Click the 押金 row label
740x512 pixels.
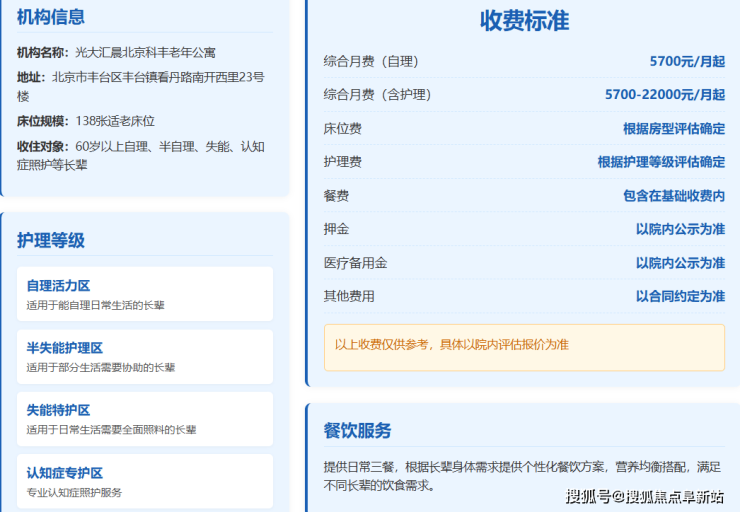coord(336,229)
